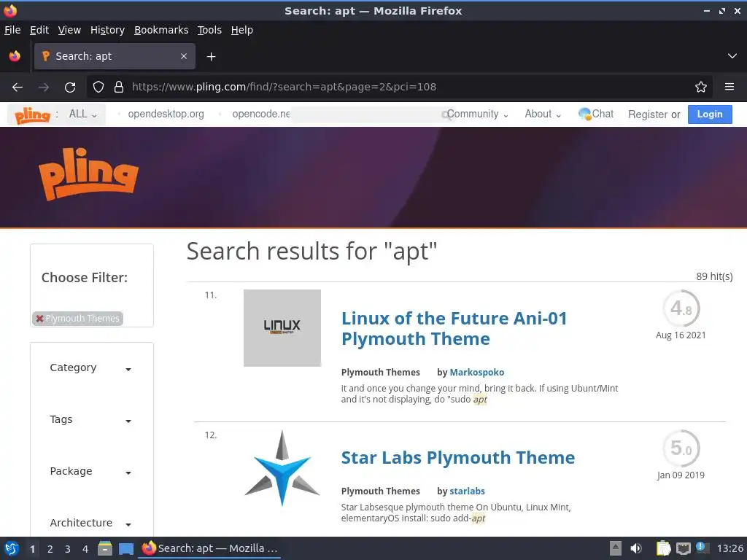The height and width of the screenshot is (560, 747).
Task: Expand the About menu
Action: tap(543, 114)
